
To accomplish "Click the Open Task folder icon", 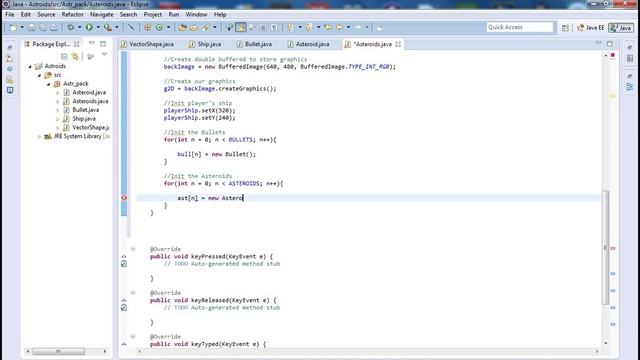I will [x=194, y=27].
